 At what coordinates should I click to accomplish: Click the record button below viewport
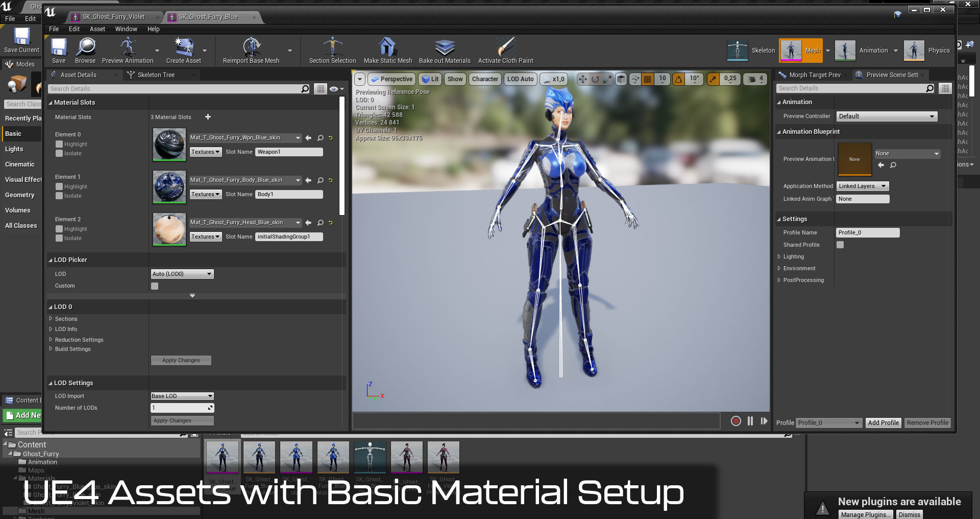(x=736, y=421)
